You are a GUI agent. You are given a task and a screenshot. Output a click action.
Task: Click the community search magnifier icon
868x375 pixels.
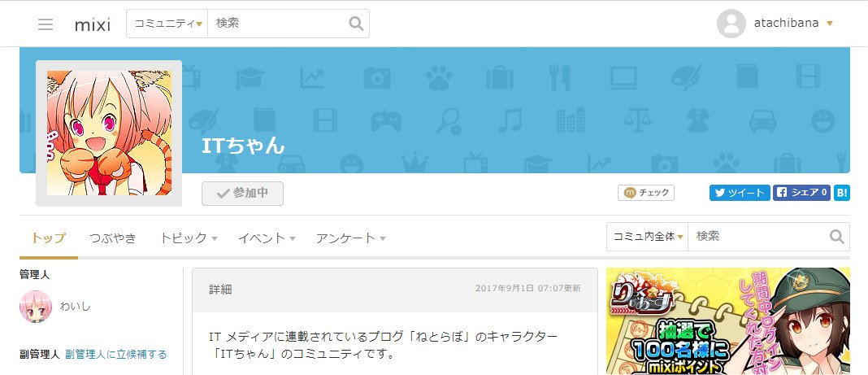[836, 237]
